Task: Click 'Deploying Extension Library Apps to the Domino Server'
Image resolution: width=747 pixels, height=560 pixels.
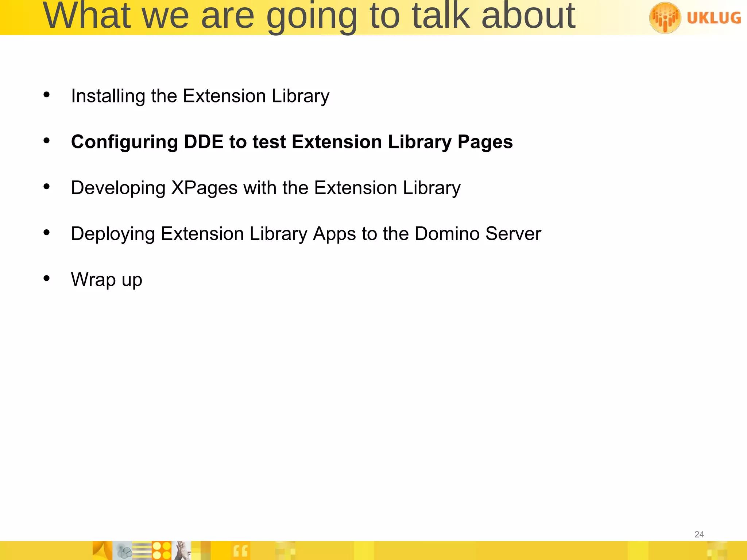Action: pyautogui.click(x=306, y=234)
